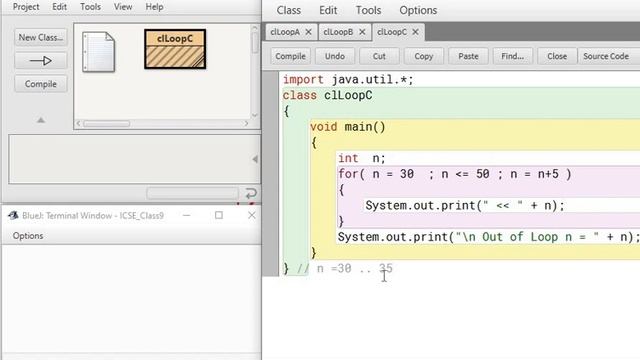Click the New Class button
The height and width of the screenshot is (360, 640).
(41, 38)
